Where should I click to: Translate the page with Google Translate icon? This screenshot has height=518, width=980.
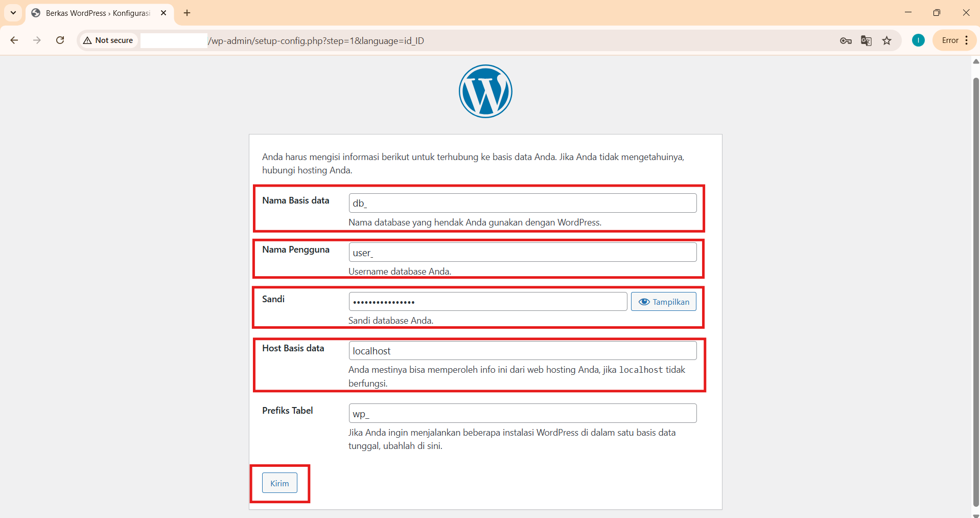(x=866, y=40)
